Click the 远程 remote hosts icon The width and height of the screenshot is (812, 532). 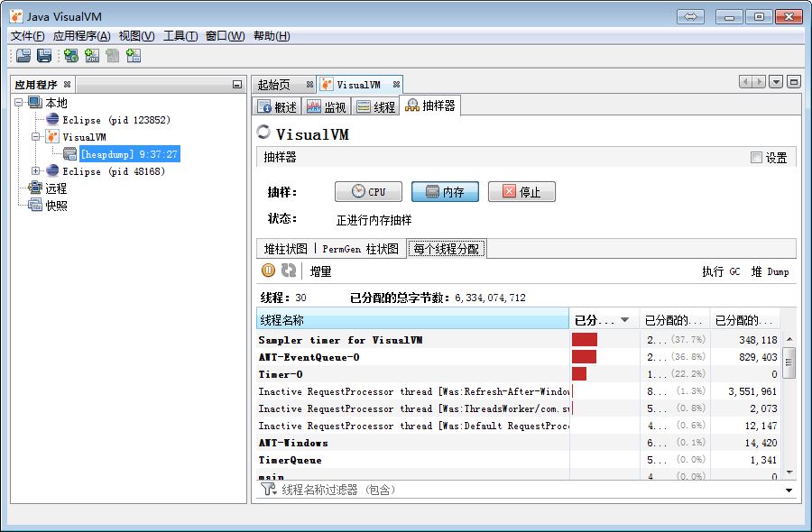pyautogui.click(x=35, y=188)
